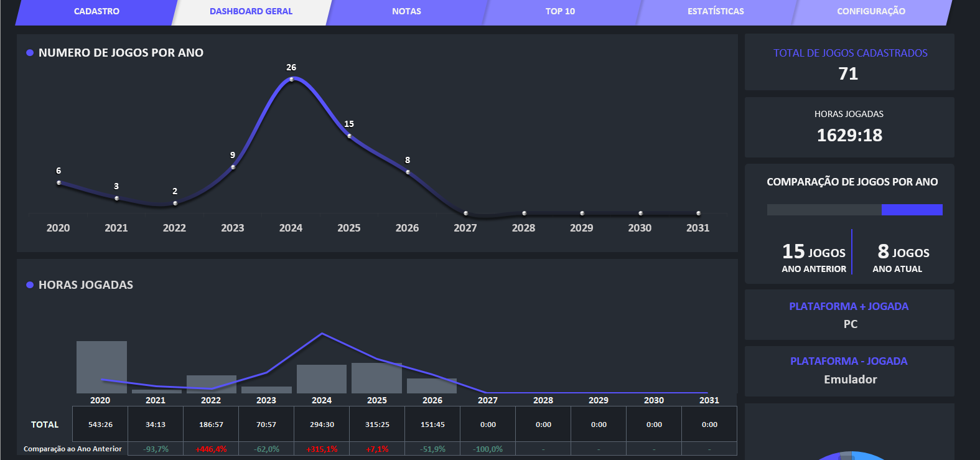
Task: Click the total games value 71
Action: [849, 74]
